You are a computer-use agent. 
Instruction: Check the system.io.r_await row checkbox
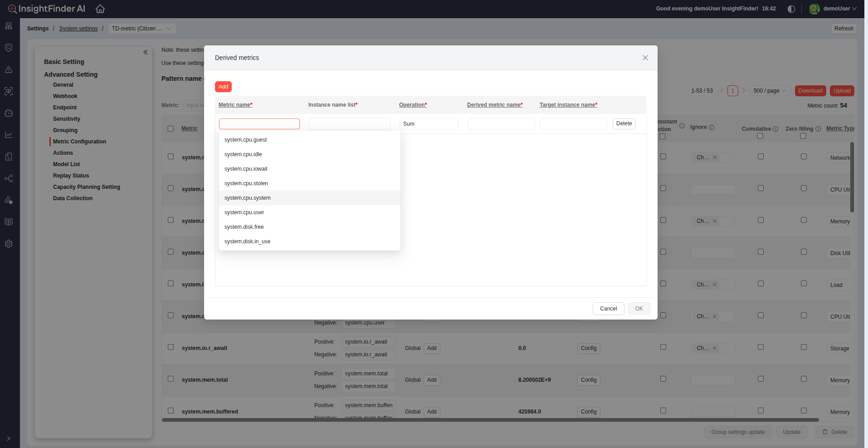[x=171, y=347]
